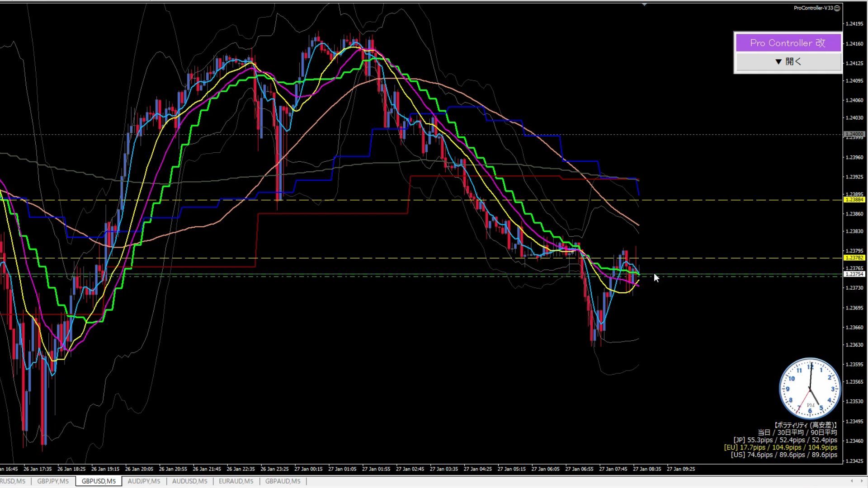Click the 1.23660 price scale value

(854, 328)
